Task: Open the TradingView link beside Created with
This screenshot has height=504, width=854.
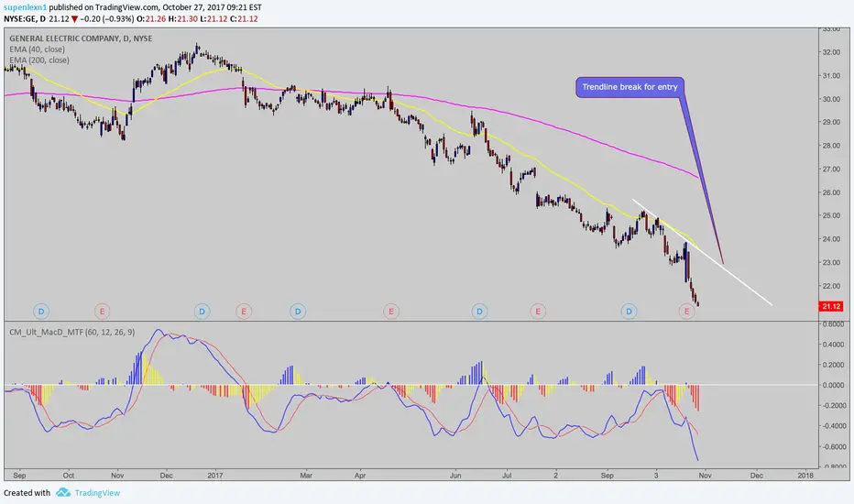Action: tap(97, 493)
